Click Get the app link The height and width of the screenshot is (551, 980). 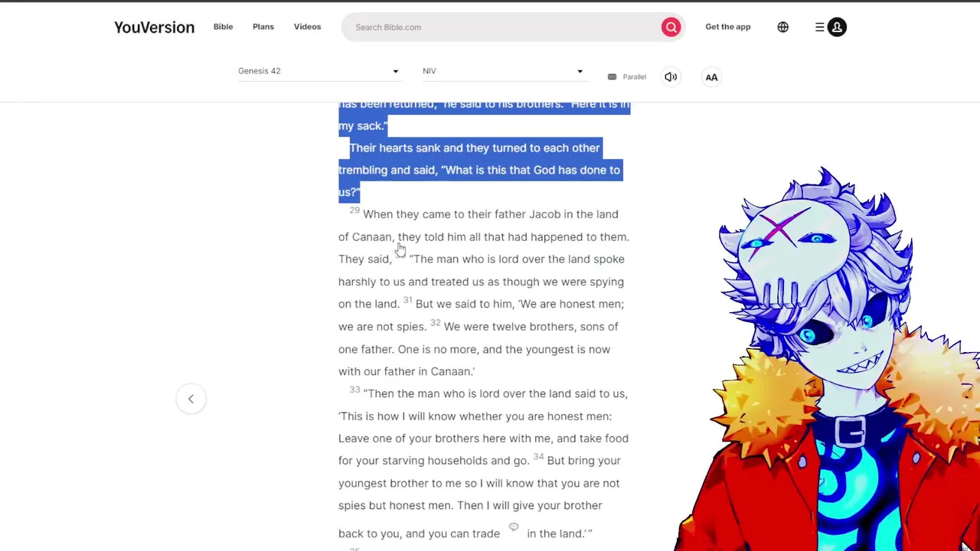(x=727, y=27)
